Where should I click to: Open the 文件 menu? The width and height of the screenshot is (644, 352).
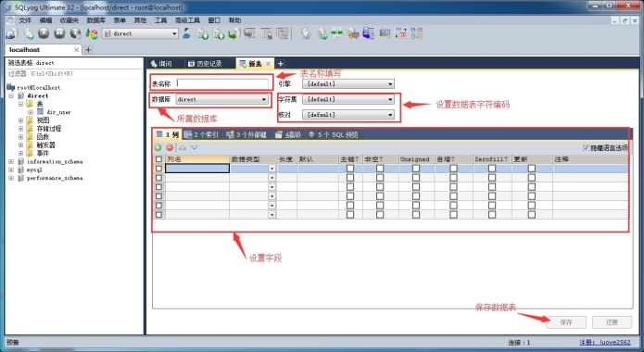click(x=25, y=20)
